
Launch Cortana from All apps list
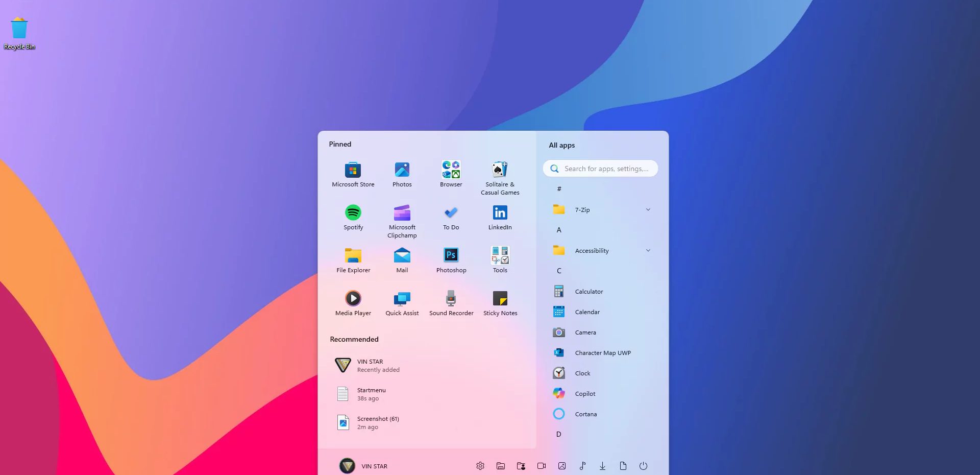[601, 414]
